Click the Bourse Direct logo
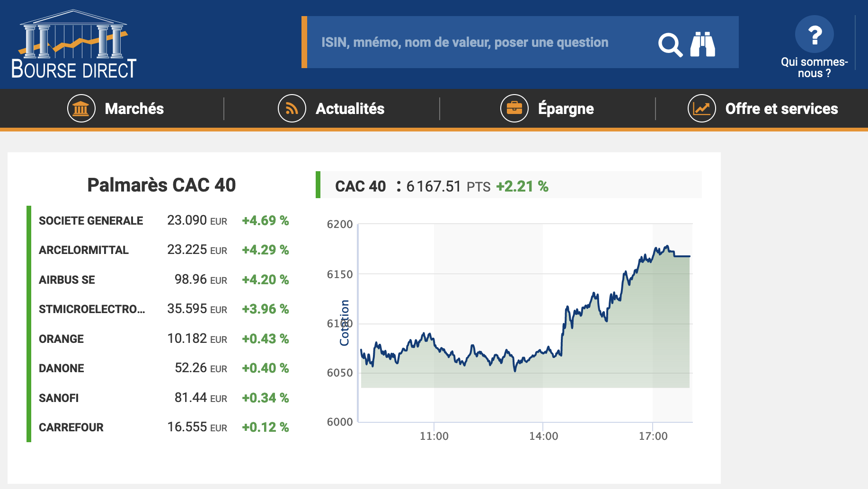 point(74,44)
